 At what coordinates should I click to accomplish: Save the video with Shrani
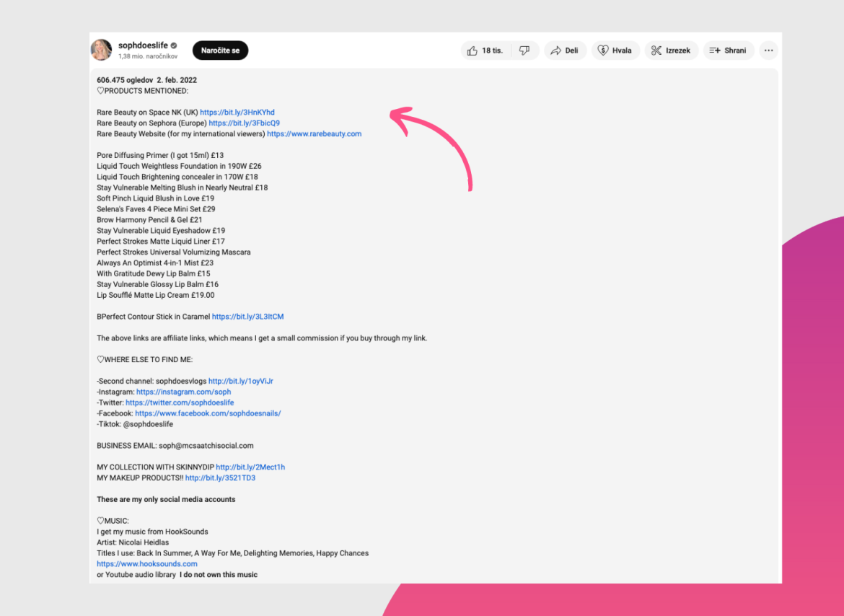729,50
